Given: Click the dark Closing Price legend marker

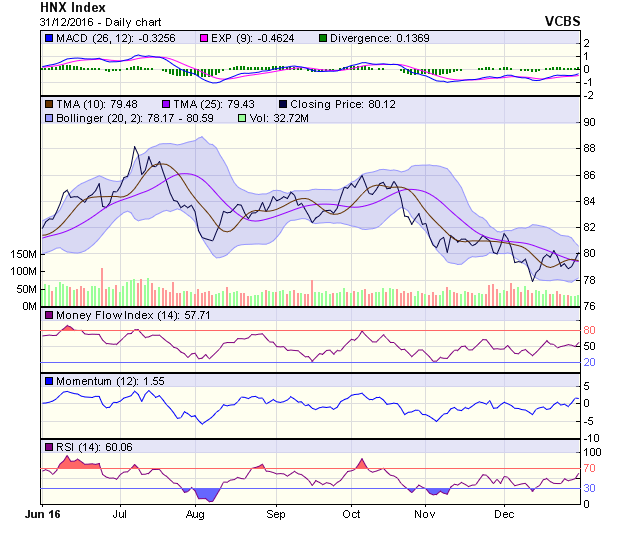Looking at the screenshot, I should pos(284,103).
